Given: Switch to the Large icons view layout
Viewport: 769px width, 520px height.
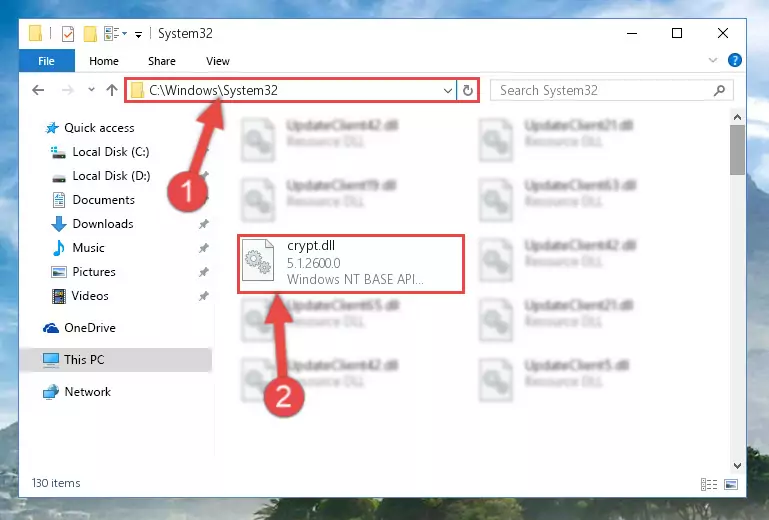Looking at the screenshot, I should pos(731,485).
